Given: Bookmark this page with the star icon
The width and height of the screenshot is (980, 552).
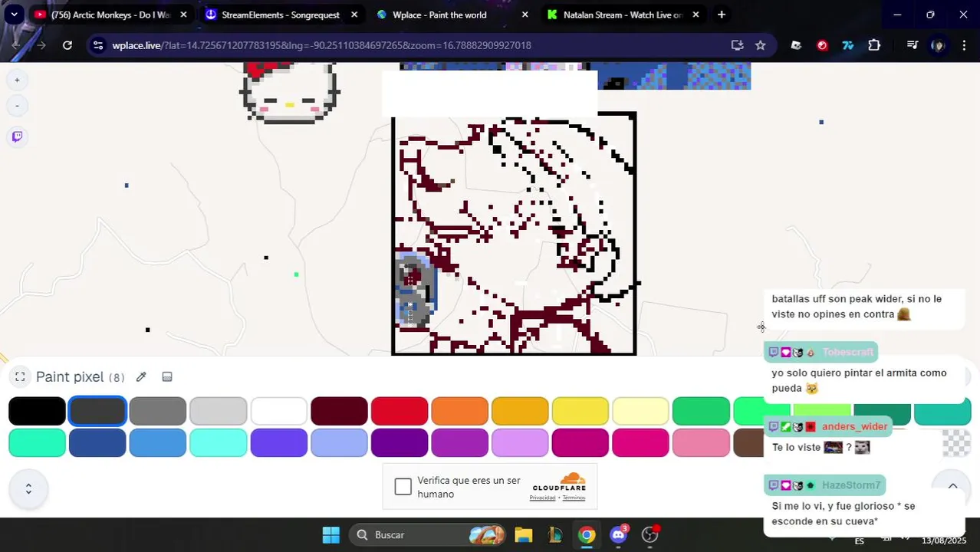Looking at the screenshot, I should pos(761,45).
